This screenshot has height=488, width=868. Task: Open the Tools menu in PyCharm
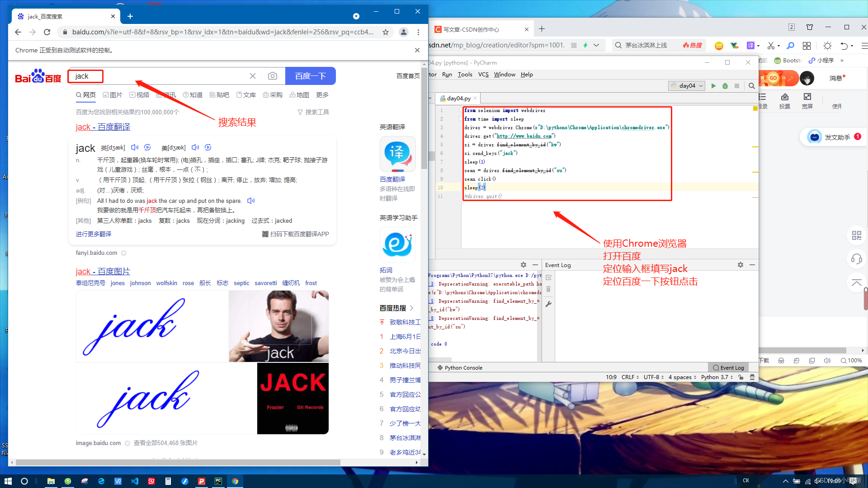(x=465, y=74)
